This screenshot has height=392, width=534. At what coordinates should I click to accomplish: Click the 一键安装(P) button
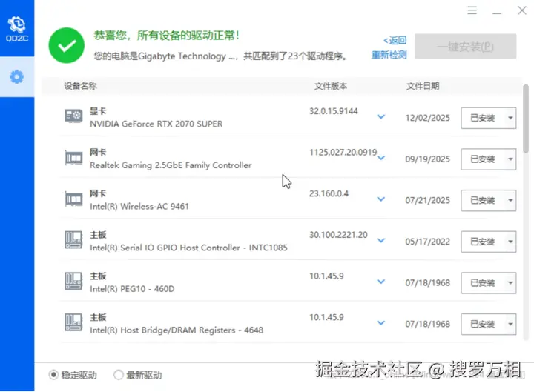tap(466, 47)
